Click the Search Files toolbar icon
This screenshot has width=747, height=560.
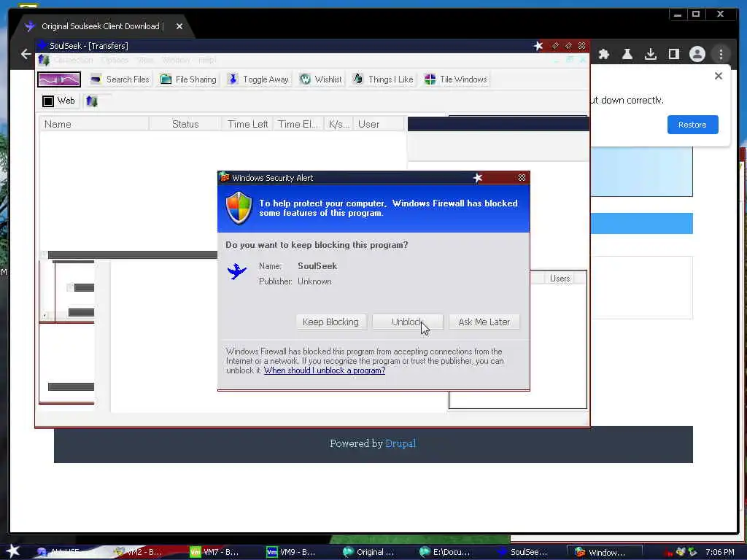96,79
